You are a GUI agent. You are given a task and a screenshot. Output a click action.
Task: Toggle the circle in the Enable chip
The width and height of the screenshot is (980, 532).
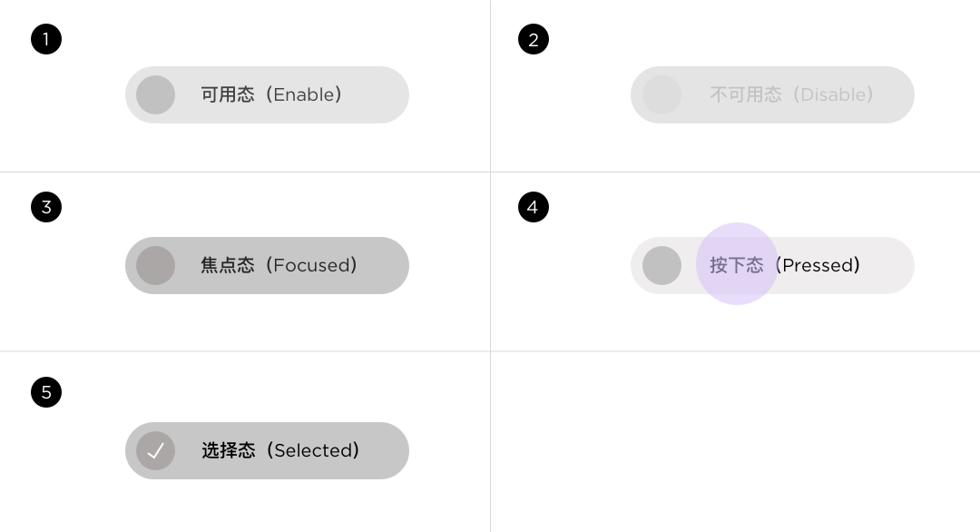(x=156, y=95)
